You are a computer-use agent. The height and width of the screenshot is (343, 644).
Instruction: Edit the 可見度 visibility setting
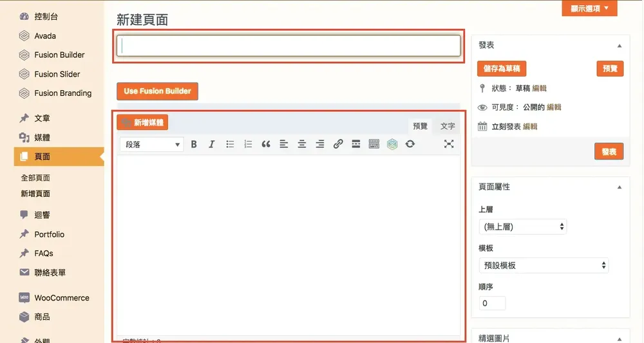[554, 107]
